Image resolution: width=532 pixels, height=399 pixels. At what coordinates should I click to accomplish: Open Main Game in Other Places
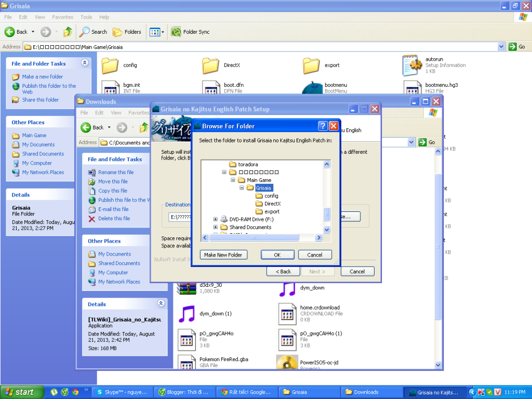34,136
